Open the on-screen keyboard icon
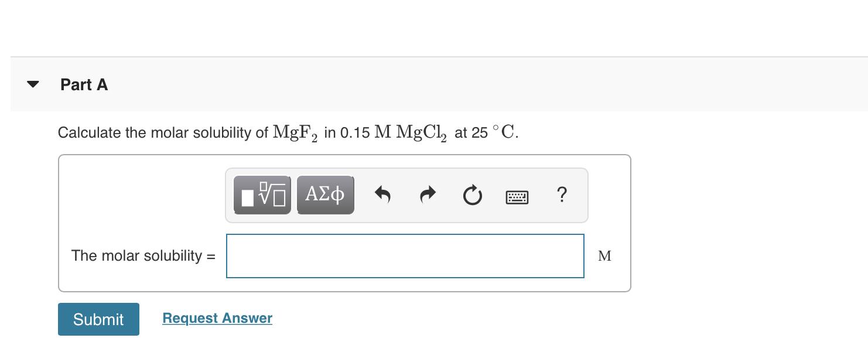Image resolution: width=868 pixels, height=355 pixels. (x=517, y=196)
